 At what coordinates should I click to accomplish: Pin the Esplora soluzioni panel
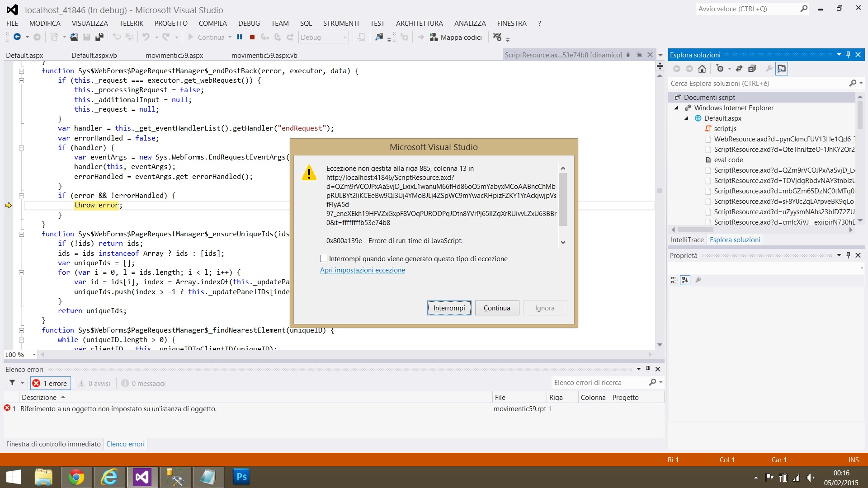click(x=849, y=55)
